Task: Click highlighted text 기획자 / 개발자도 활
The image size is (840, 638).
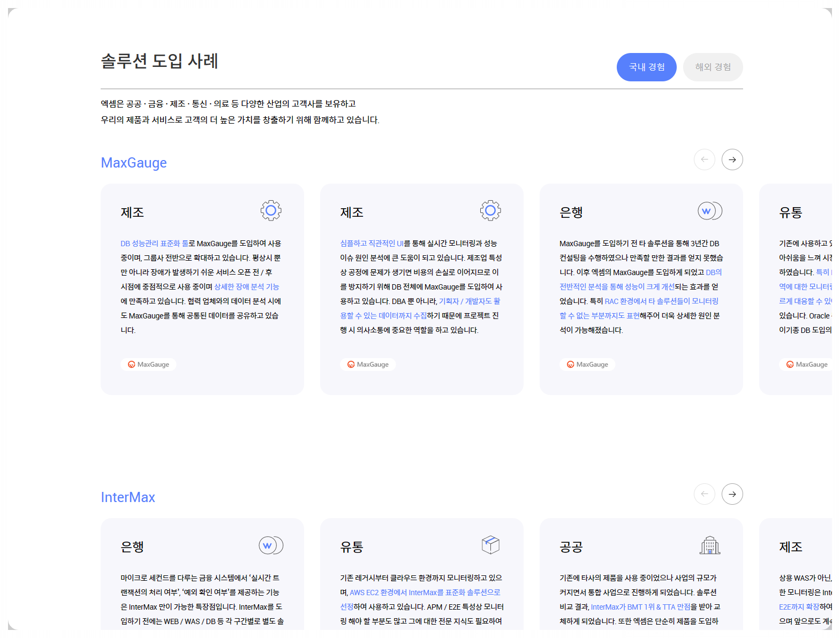Action: [470, 301]
